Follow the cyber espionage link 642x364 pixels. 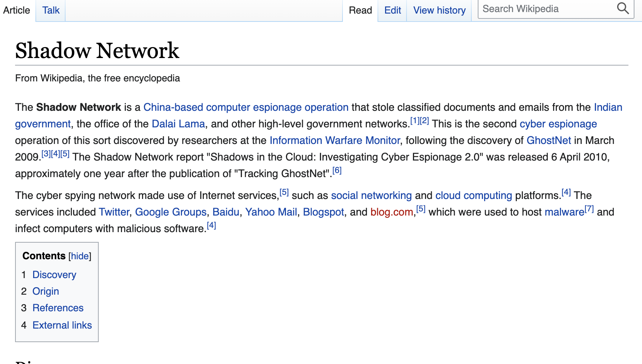[x=558, y=124]
